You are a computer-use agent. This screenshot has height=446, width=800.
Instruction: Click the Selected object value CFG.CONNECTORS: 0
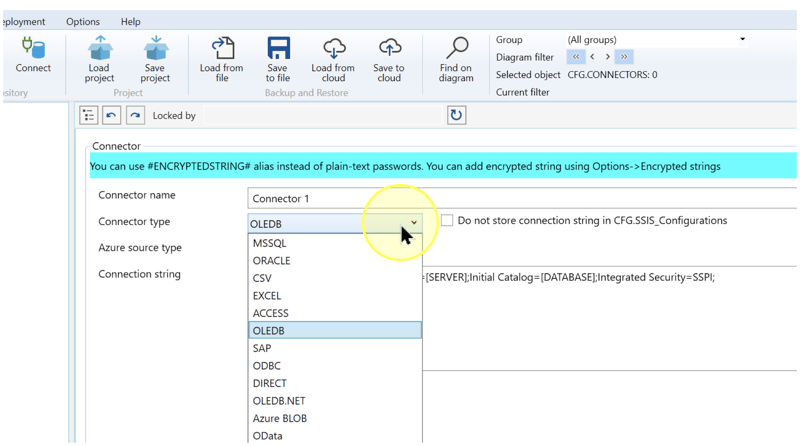pyautogui.click(x=612, y=75)
